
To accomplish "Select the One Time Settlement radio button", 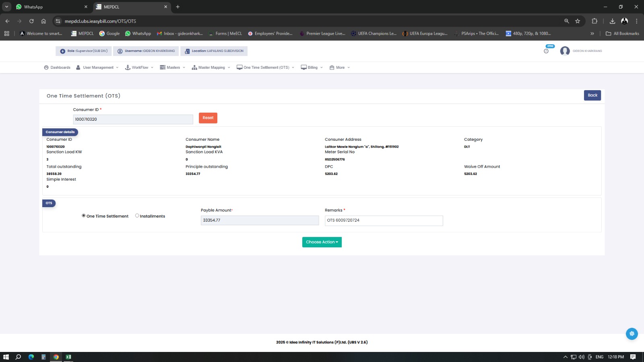I will 84,216.
